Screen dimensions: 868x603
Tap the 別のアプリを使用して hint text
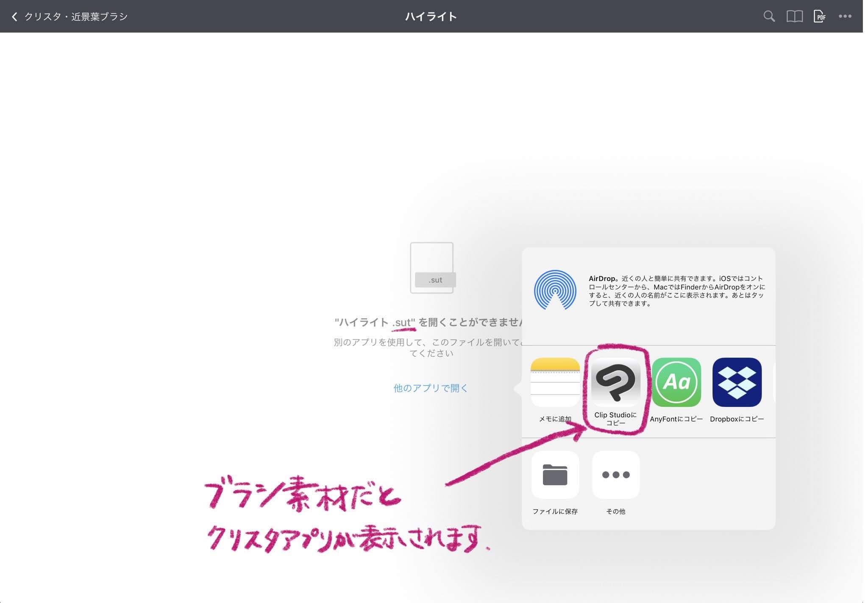(x=428, y=347)
